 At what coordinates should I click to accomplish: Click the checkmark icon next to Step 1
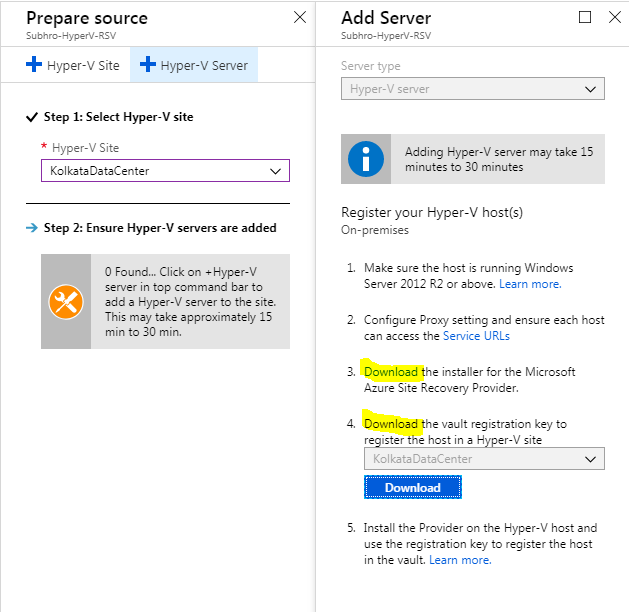tap(32, 117)
